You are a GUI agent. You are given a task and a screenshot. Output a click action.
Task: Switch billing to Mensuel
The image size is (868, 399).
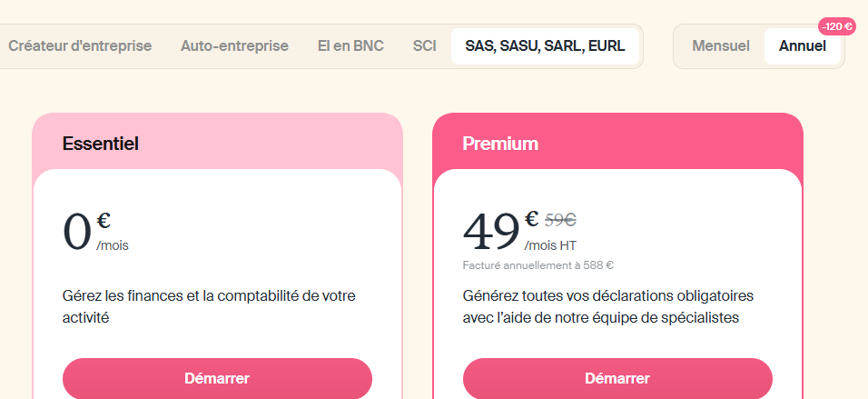(x=720, y=45)
